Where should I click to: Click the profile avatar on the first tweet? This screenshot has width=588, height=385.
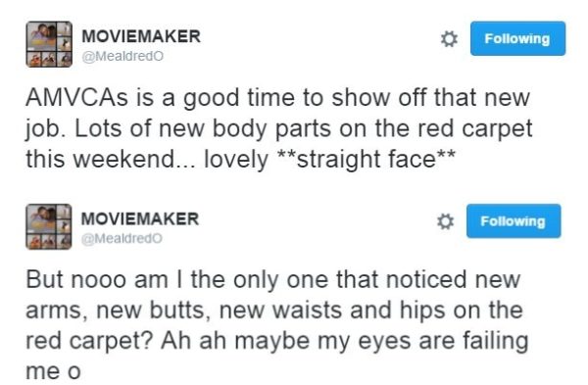(49, 44)
